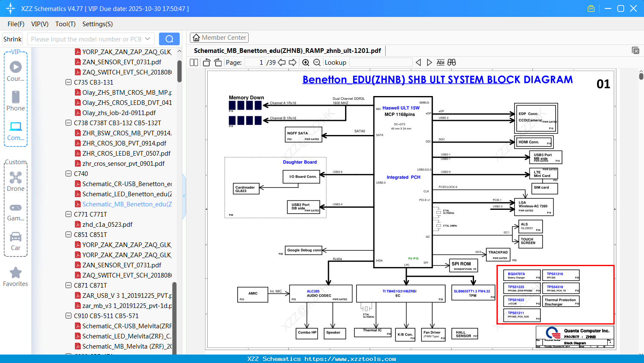644x363 pixels.
Task: Open the Favorites star
Action: tap(16, 277)
